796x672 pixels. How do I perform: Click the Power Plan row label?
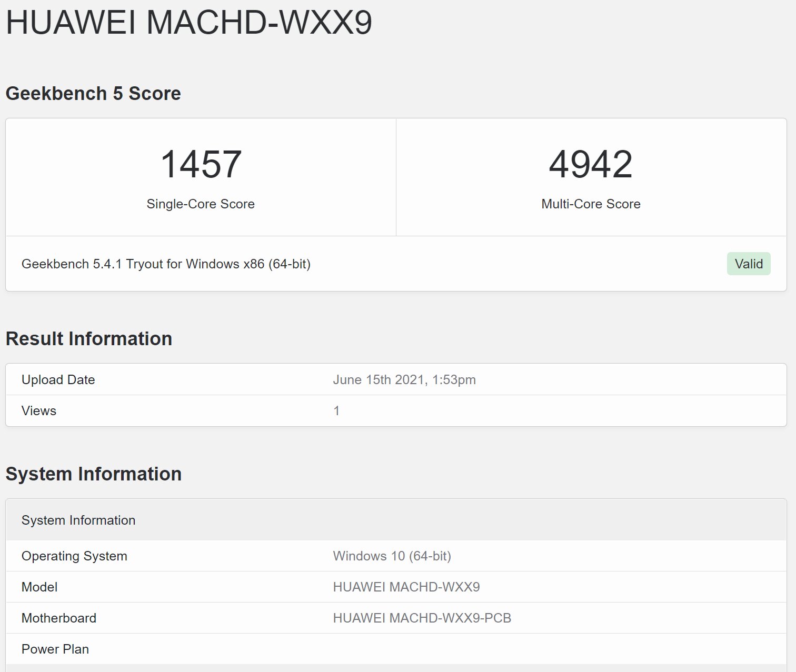coord(55,649)
